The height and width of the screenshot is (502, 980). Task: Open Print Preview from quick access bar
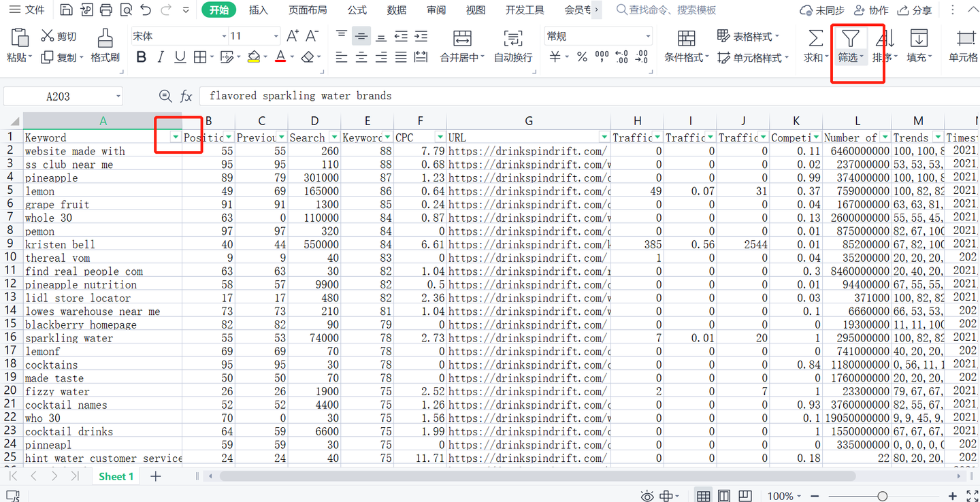pyautogui.click(x=125, y=10)
